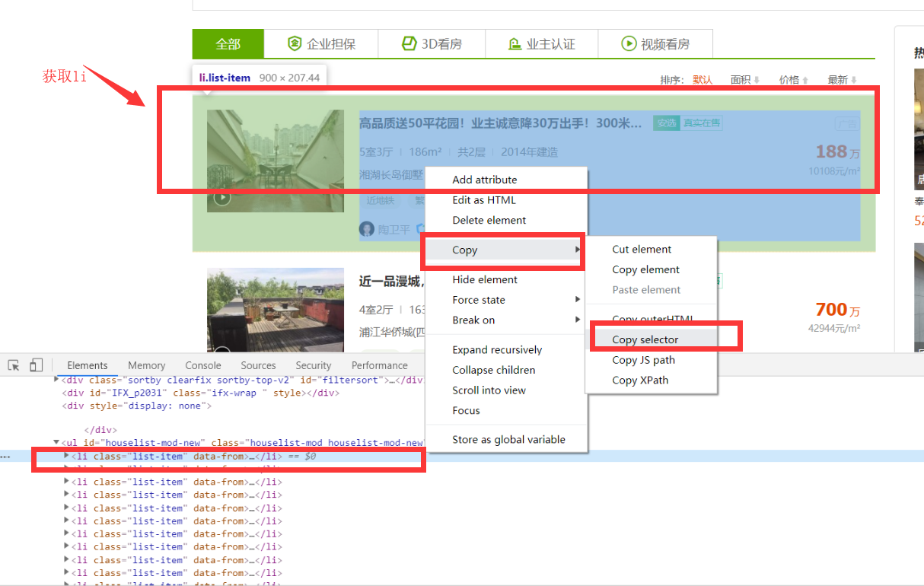
Task: Click the green shield icon beside 企业担保
Action: (295, 43)
